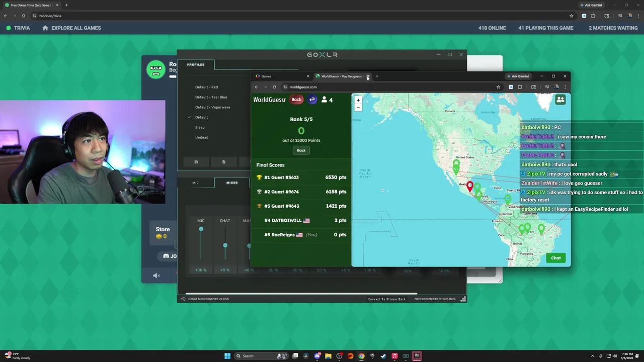Open the weather widget showing Partly cloudy
The image size is (644, 362).
pos(18,356)
